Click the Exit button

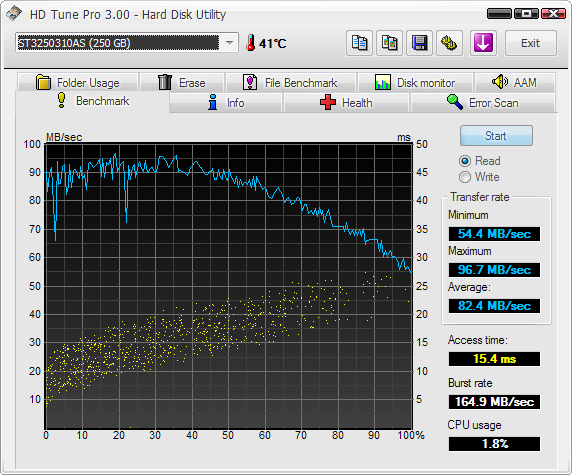point(531,43)
